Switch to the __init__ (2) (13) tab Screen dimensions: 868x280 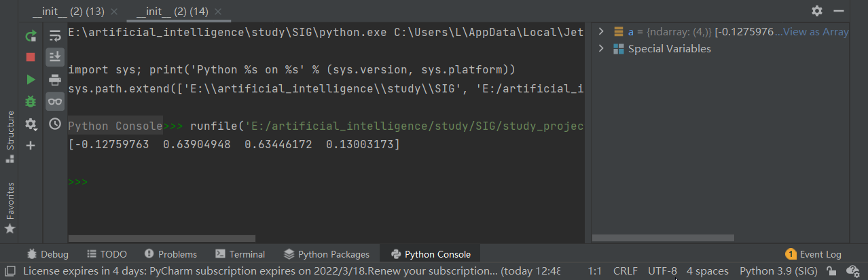point(69,12)
